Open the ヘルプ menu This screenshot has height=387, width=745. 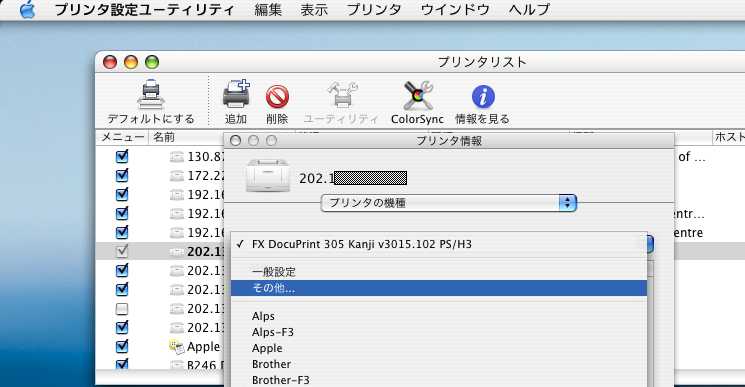529,9
